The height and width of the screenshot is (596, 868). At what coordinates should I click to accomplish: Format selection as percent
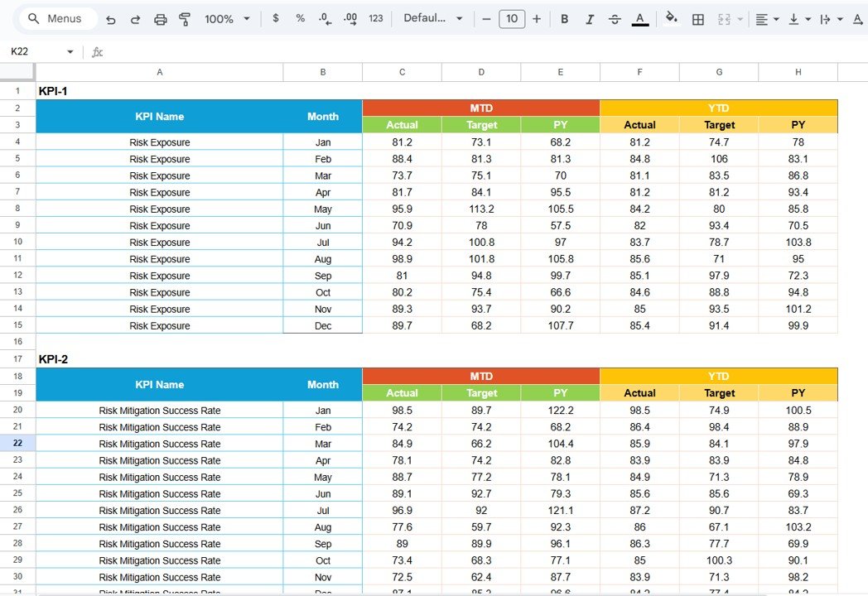click(x=299, y=18)
